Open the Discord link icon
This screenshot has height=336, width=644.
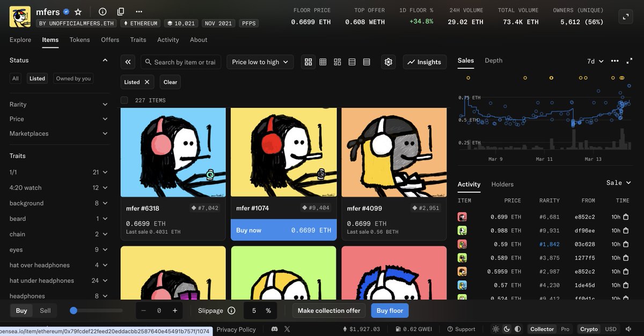click(x=275, y=329)
